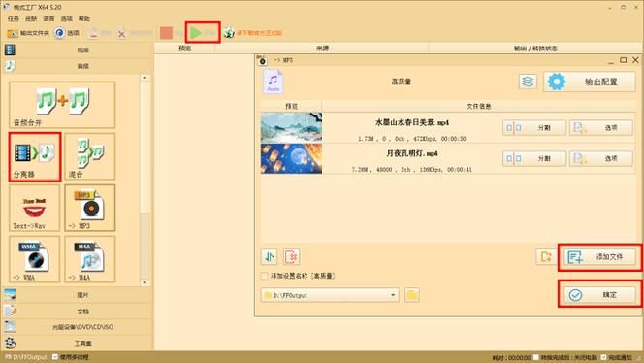The image size is (644, 363).
Task: Expand the 工具集 category panel
Action: (78, 343)
